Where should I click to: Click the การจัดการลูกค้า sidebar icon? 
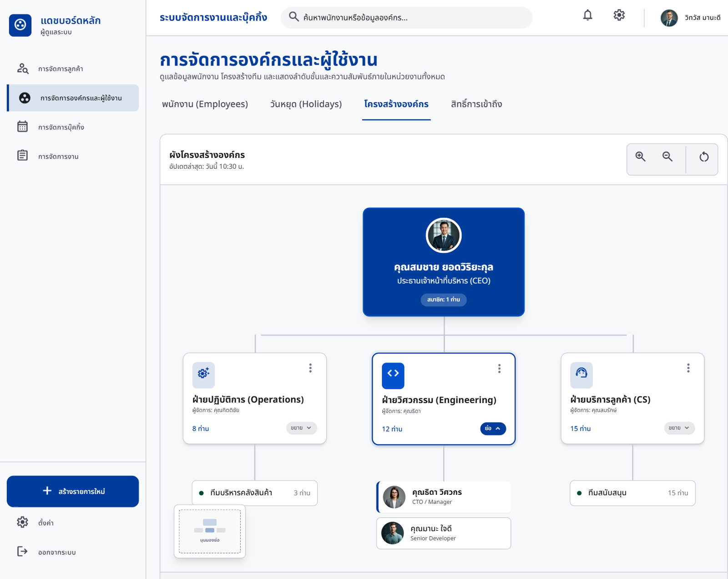pos(23,69)
